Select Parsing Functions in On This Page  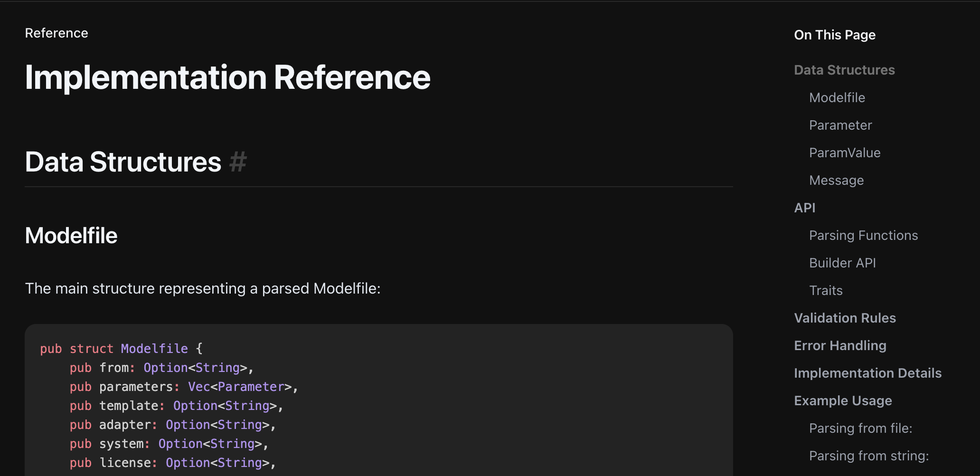coord(863,235)
